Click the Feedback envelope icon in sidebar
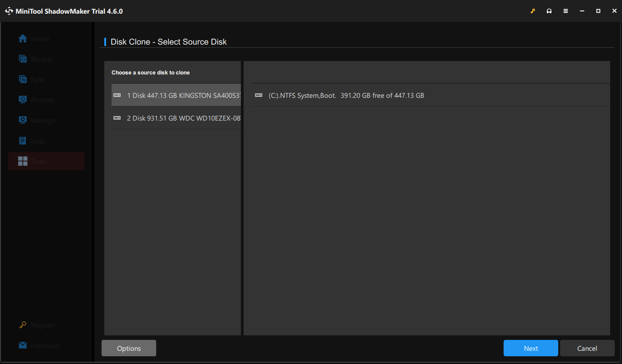The image size is (622, 364). [x=23, y=346]
